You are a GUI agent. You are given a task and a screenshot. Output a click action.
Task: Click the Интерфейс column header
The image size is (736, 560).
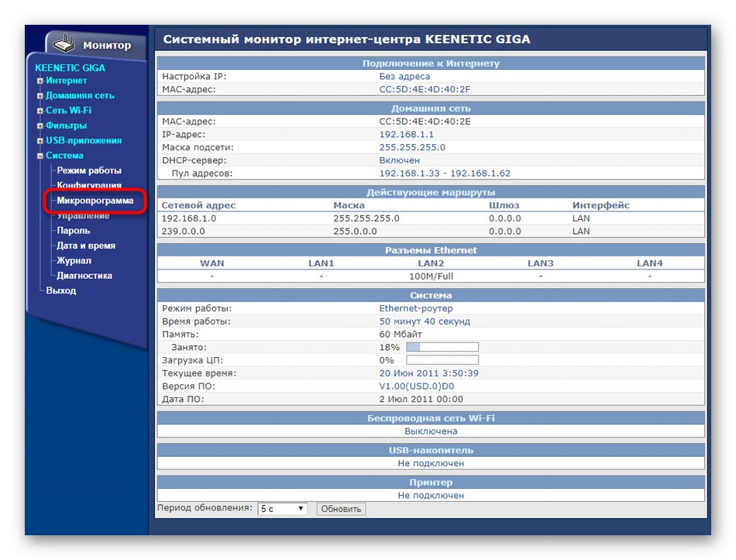tap(601, 205)
